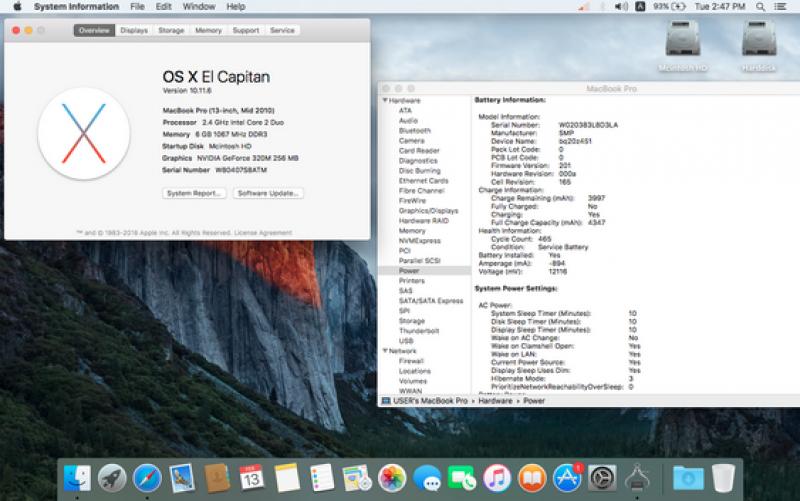This screenshot has height=501, width=800.
Task: Open Downloads folder in Dock
Action: [688, 478]
